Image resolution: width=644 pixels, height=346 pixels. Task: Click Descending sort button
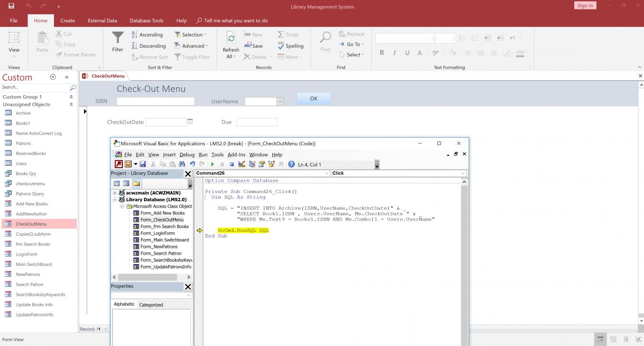coord(148,46)
